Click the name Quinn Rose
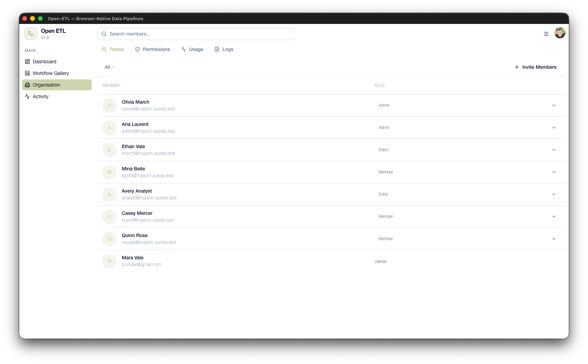Screen dimensions: 588x364 135,235
